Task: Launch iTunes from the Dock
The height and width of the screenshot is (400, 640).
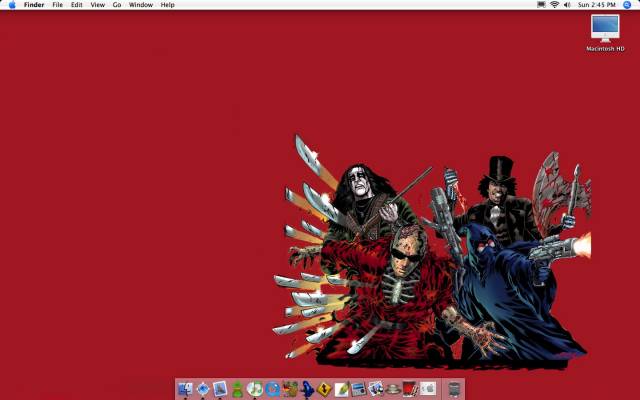Action: click(x=255, y=389)
